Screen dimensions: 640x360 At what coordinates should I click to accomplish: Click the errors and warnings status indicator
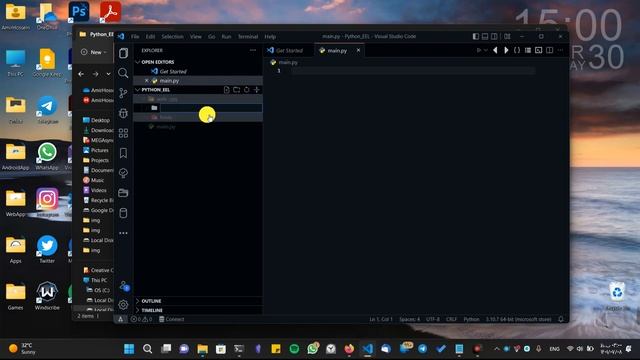(141, 319)
